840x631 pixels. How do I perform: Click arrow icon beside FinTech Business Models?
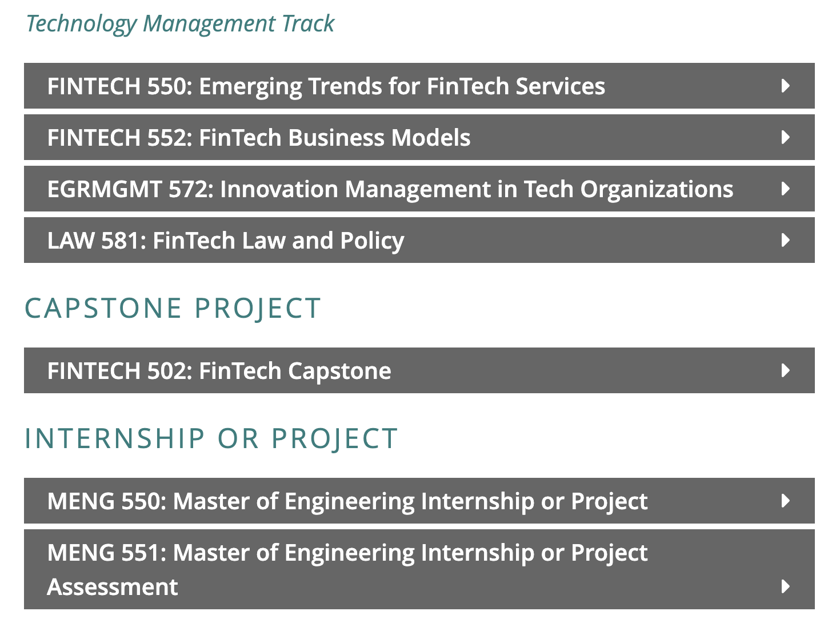tap(786, 137)
